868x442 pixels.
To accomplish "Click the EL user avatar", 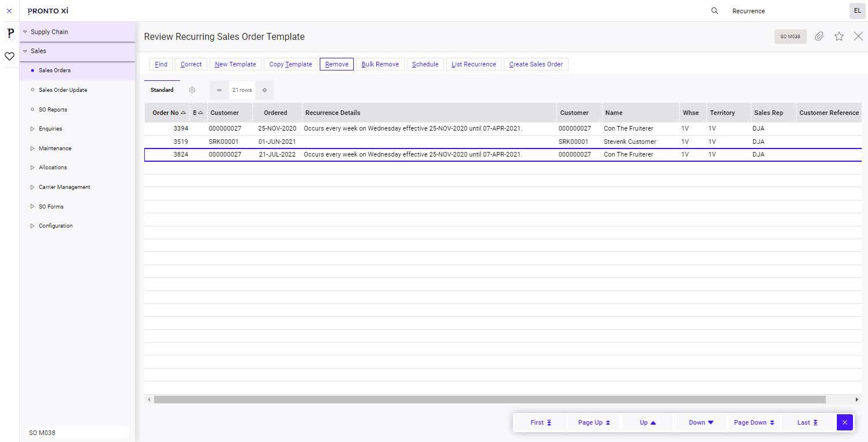I will 857,10.
